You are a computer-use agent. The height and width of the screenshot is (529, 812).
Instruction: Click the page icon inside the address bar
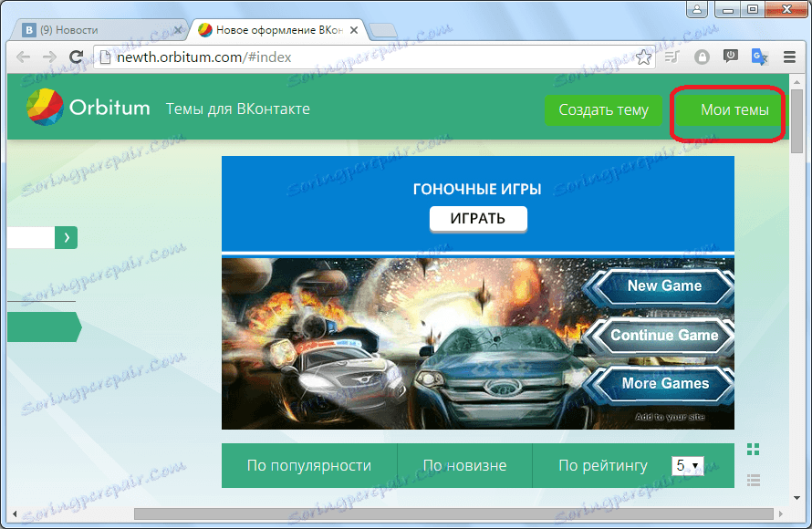pos(105,57)
